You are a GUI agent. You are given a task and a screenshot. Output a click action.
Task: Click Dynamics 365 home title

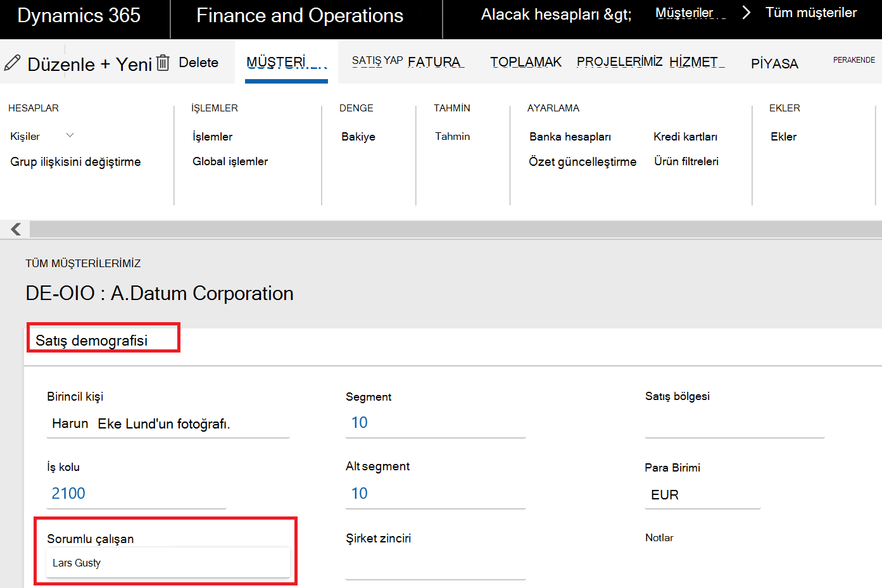(x=79, y=15)
